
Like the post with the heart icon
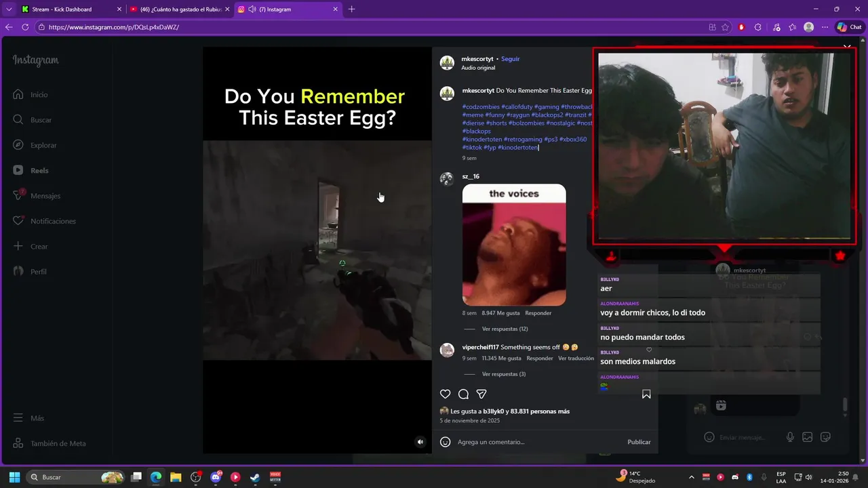(x=445, y=394)
